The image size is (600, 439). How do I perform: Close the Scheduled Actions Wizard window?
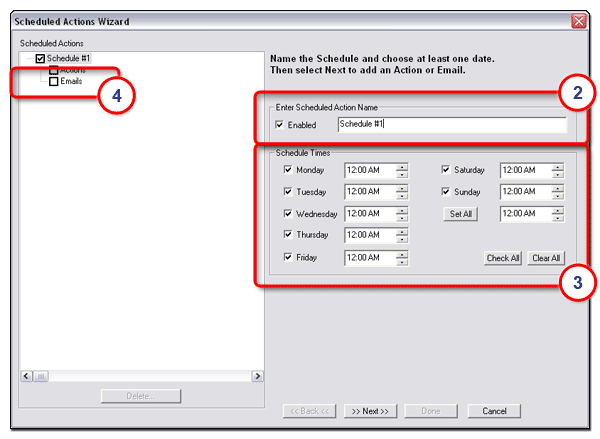point(578,21)
